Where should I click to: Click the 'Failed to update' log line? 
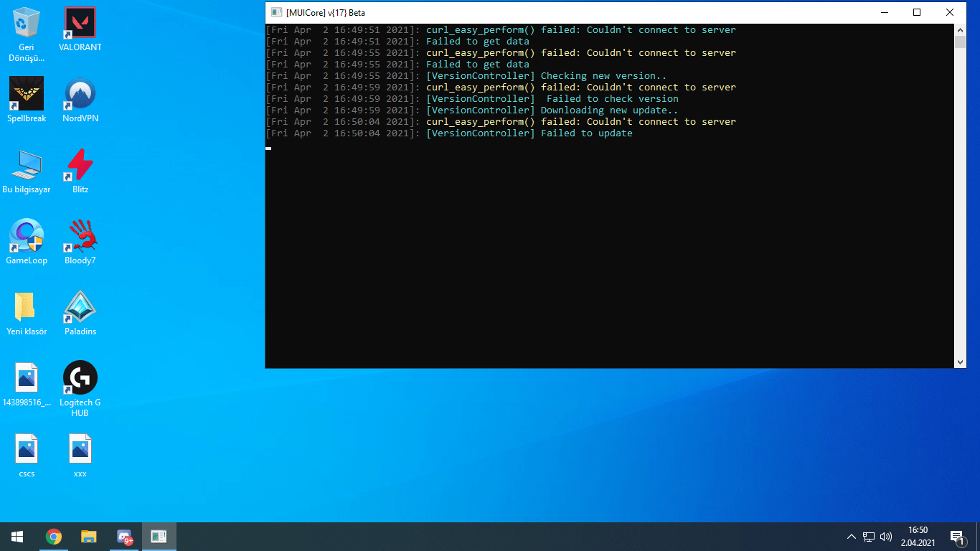tap(449, 133)
